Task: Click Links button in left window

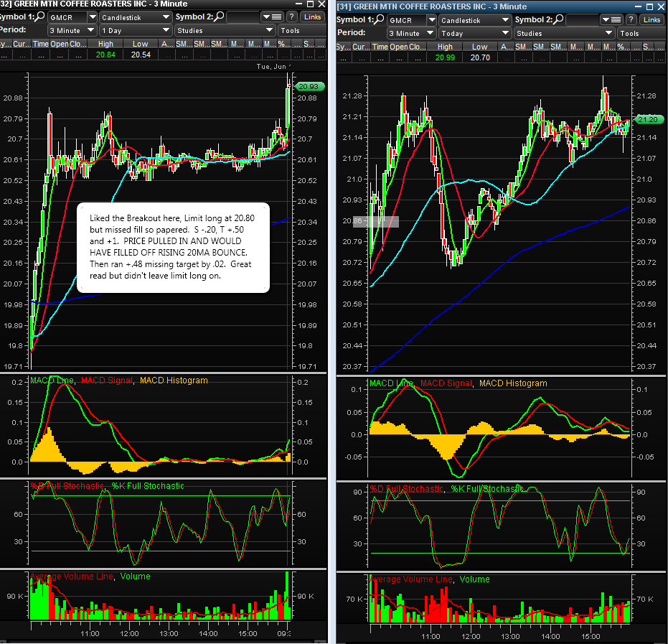Action: (x=312, y=17)
